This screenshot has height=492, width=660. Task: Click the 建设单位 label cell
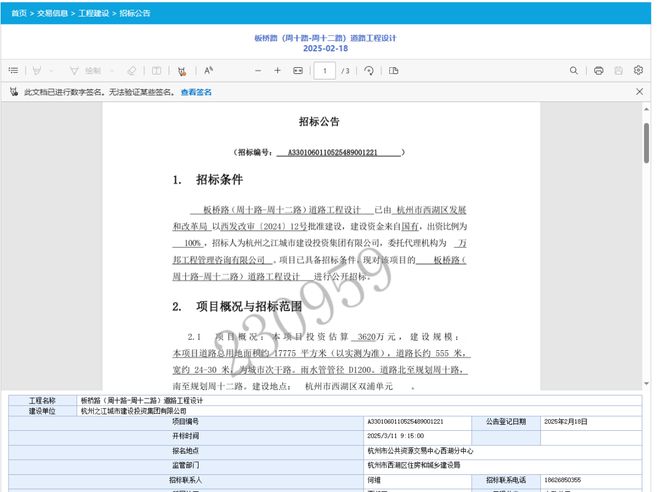(42, 411)
